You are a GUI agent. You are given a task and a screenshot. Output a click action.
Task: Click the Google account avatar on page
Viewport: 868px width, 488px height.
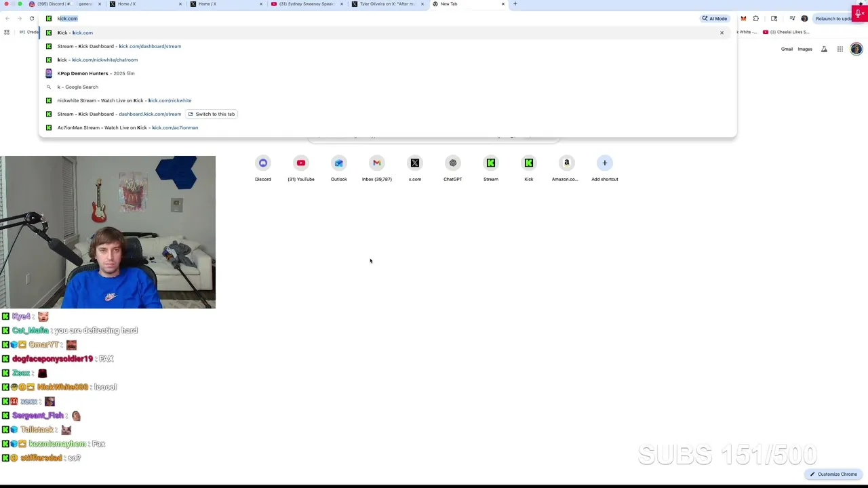(856, 49)
